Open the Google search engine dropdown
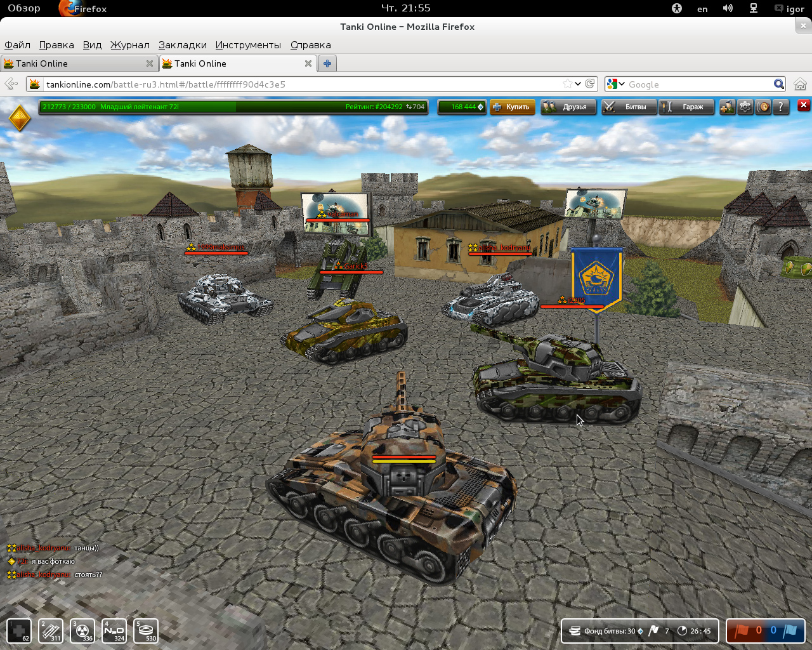Screen dimensions: 812x650 615,84
